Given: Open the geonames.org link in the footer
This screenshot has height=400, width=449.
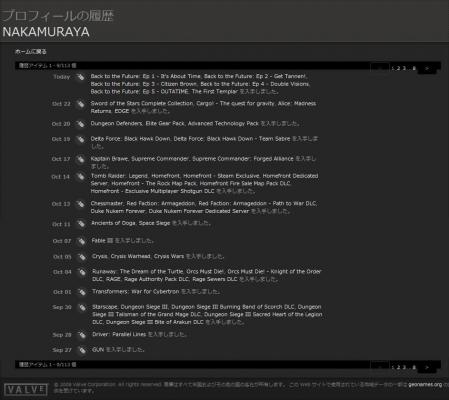Looking at the screenshot, I should click(425, 385).
